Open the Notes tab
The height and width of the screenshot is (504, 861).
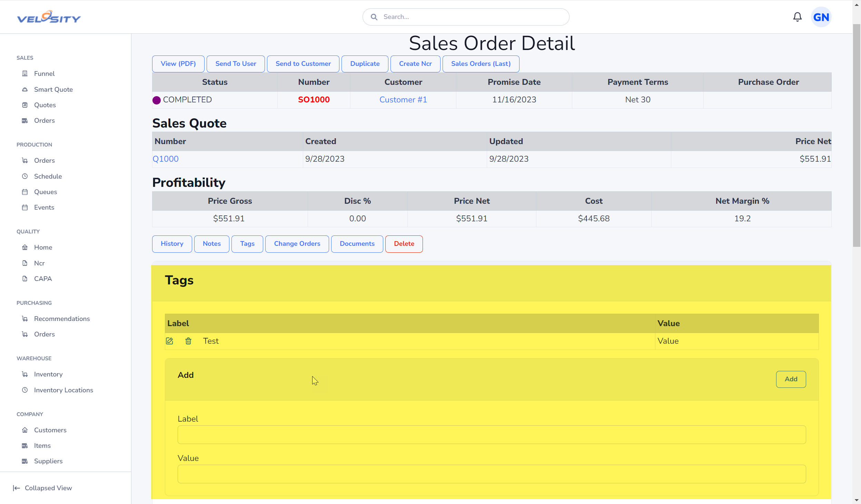tap(211, 244)
